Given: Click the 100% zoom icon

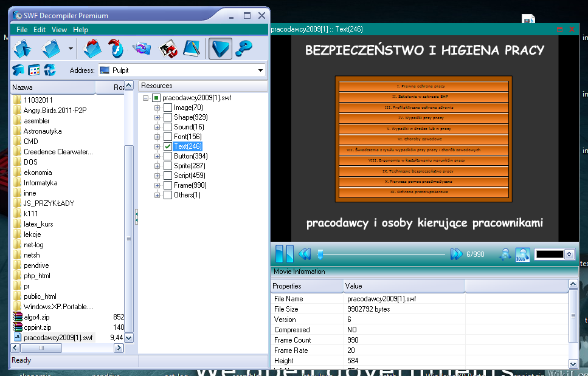Looking at the screenshot, I should (x=522, y=255).
